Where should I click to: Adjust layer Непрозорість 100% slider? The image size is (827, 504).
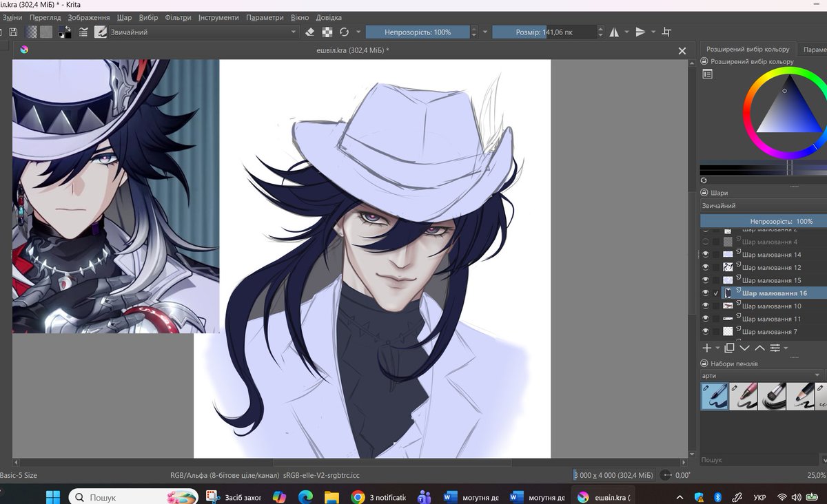pyautogui.click(x=764, y=221)
